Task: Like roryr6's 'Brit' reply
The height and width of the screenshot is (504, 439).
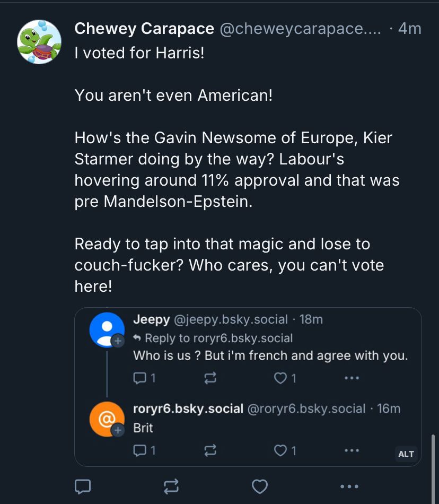Action: [281, 450]
